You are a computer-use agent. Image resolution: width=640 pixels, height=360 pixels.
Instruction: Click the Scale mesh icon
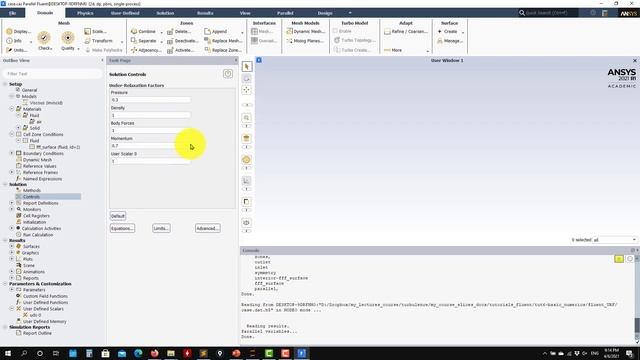point(87,31)
